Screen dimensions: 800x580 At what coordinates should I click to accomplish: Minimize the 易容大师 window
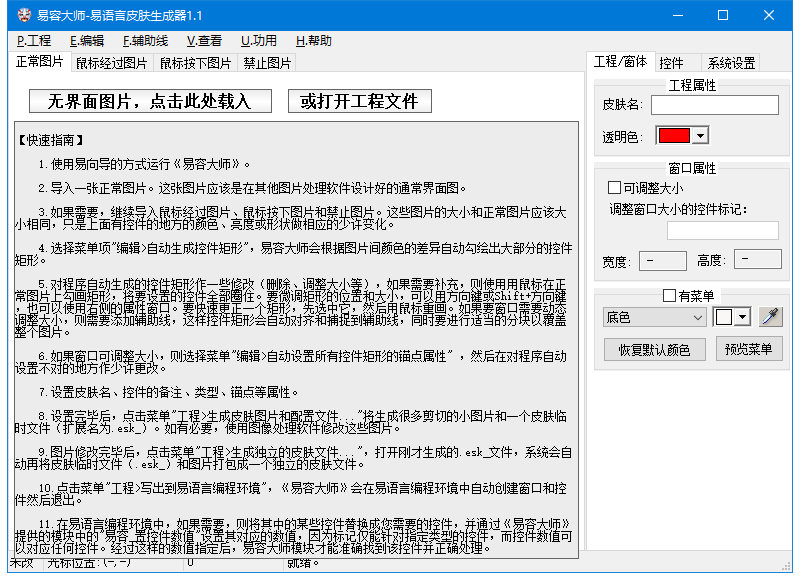tap(678, 15)
